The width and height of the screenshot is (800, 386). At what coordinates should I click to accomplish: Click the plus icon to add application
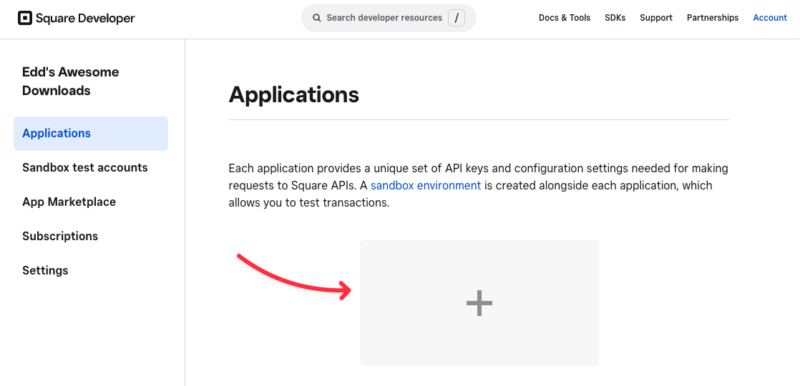[x=479, y=303]
